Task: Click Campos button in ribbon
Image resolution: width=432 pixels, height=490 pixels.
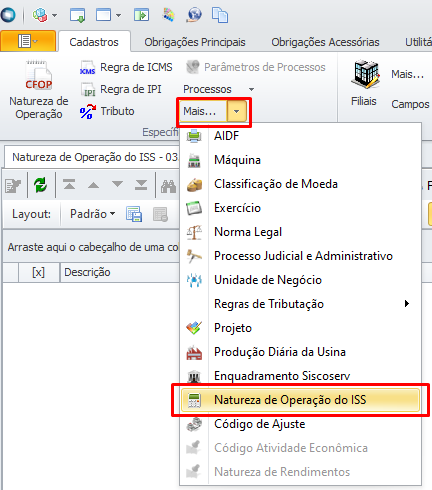Action: (410, 104)
